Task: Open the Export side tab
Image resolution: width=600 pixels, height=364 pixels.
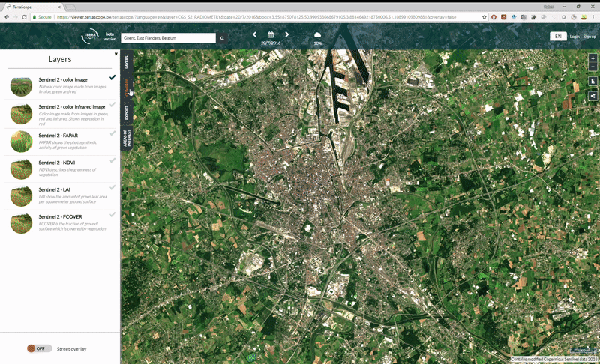Action: pos(127,112)
